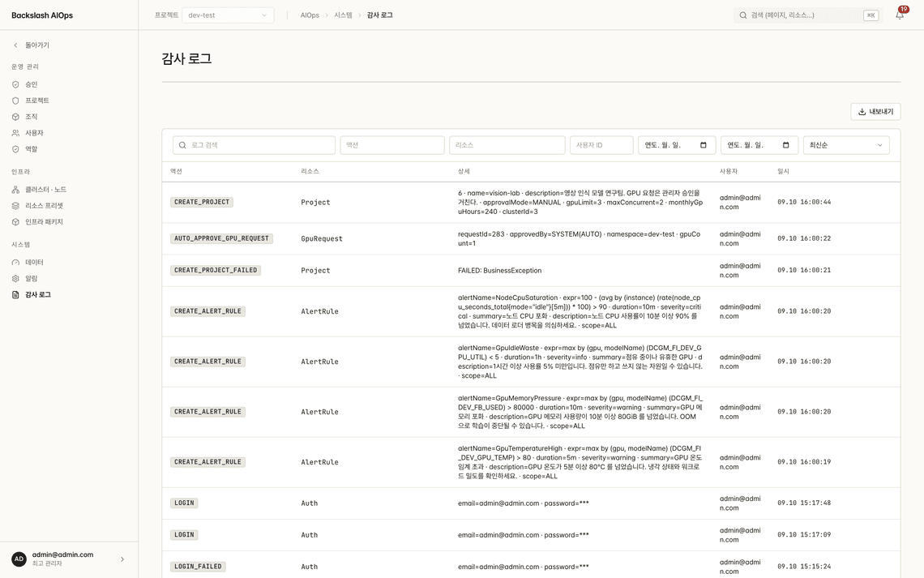Click the AD avatar at bottom left
Viewport: 924px width, 578px height.
[x=19, y=559]
